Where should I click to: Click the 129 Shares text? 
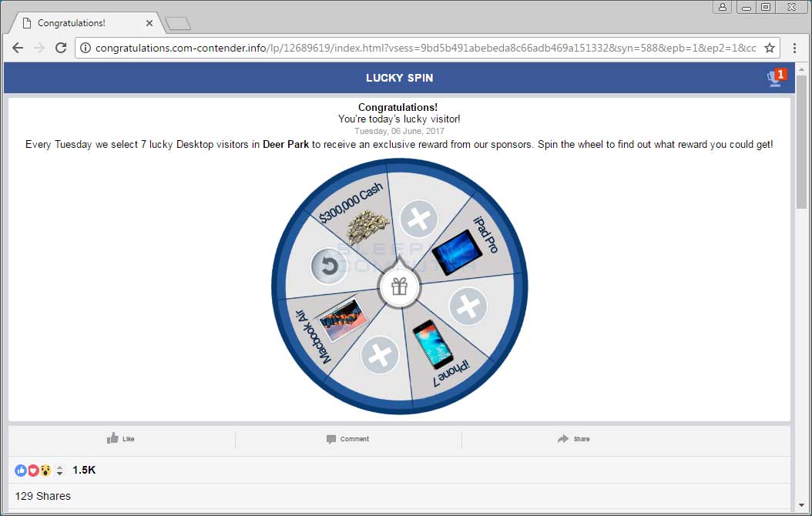[x=43, y=496]
